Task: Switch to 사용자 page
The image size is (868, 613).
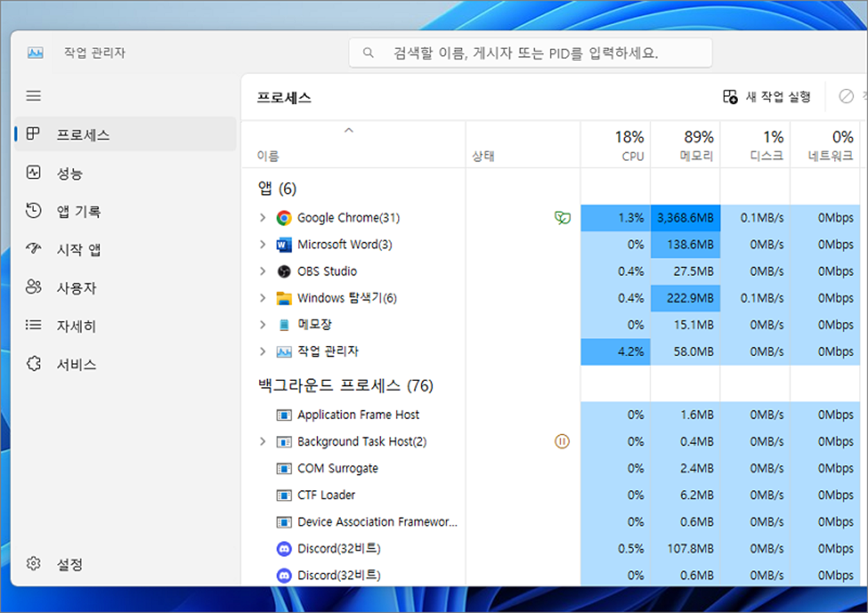Action: pyautogui.click(x=125, y=287)
